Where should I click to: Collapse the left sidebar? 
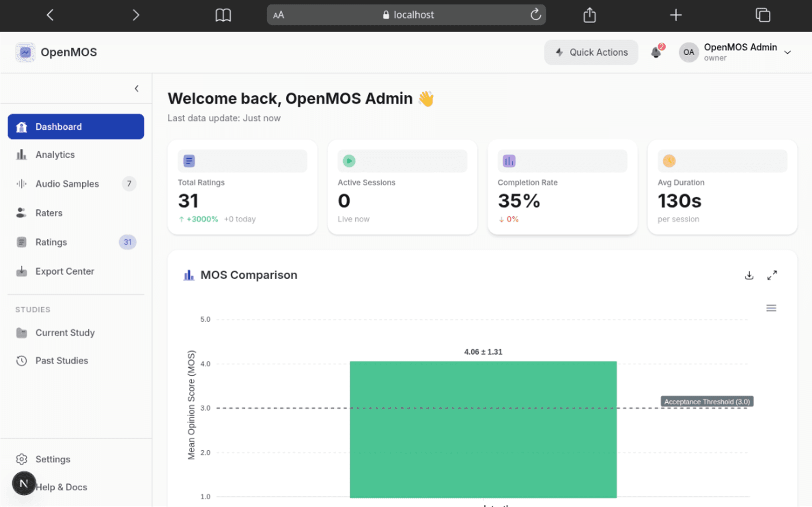pyautogui.click(x=137, y=88)
